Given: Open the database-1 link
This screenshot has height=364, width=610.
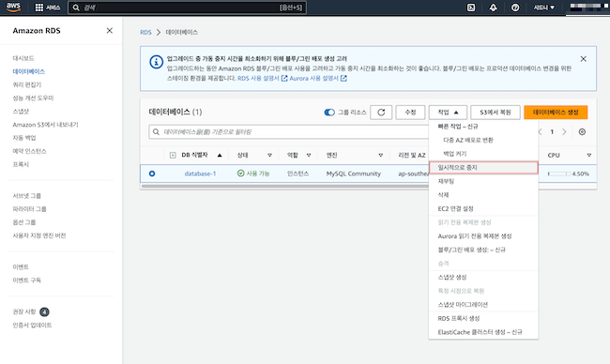Looking at the screenshot, I should [x=200, y=174].
